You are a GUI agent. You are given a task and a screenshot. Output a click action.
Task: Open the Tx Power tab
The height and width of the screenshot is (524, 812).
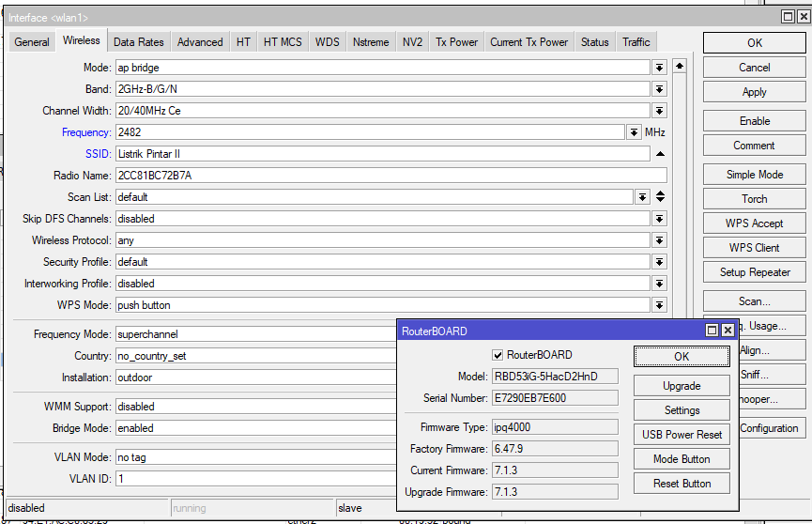[456, 42]
